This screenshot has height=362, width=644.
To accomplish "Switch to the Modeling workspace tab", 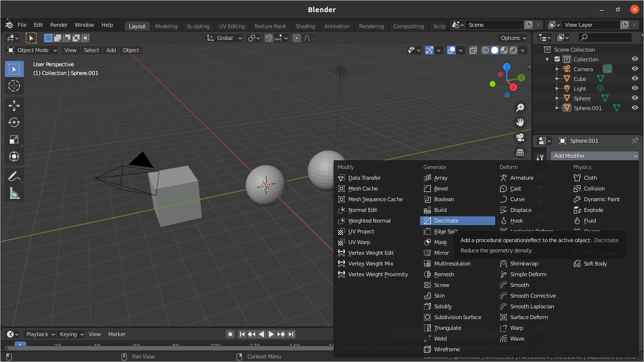I will pos(166,26).
